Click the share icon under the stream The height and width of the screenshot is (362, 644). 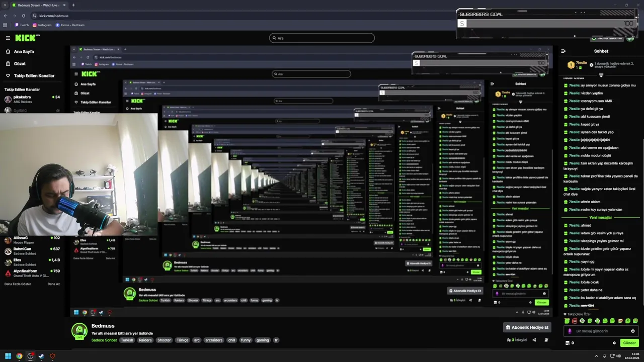pos(534,340)
